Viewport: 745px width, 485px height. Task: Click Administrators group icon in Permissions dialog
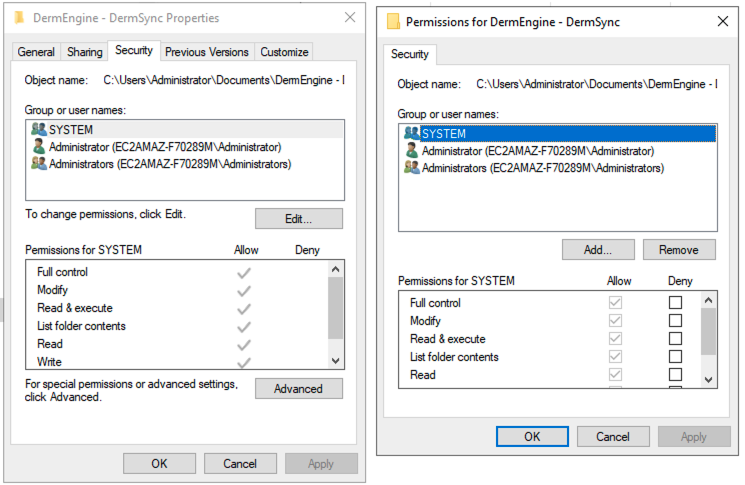click(411, 168)
